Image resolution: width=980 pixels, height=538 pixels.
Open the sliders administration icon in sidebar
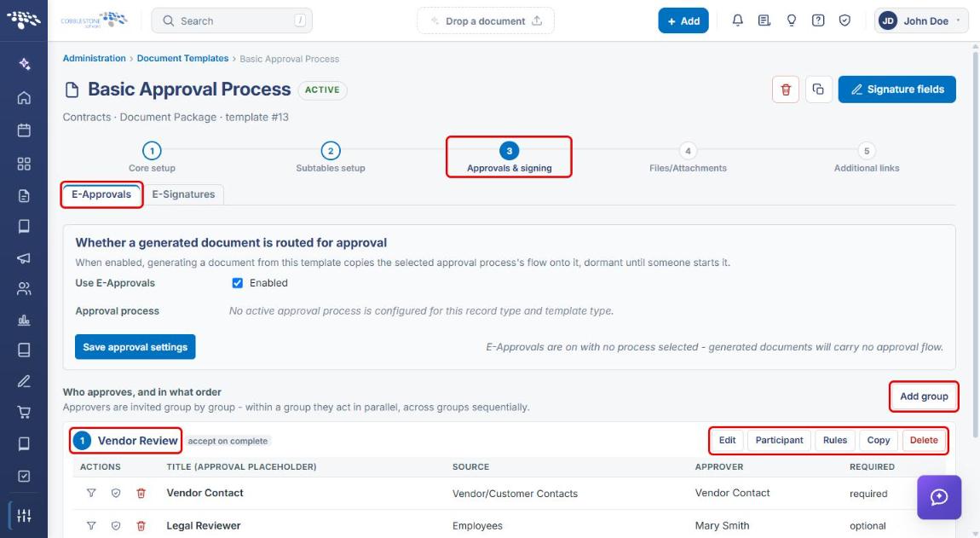24,516
